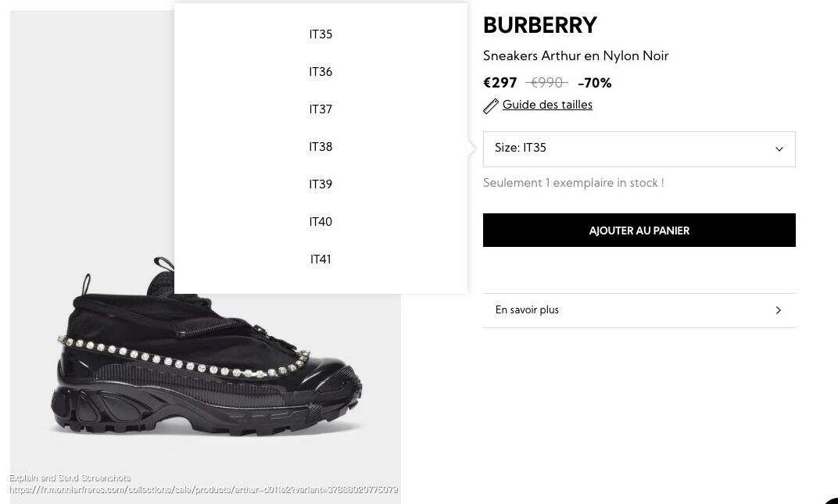This screenshot has height=504, width=838.
Task: Open the Guide des tailles link
Action: [547, 105]
